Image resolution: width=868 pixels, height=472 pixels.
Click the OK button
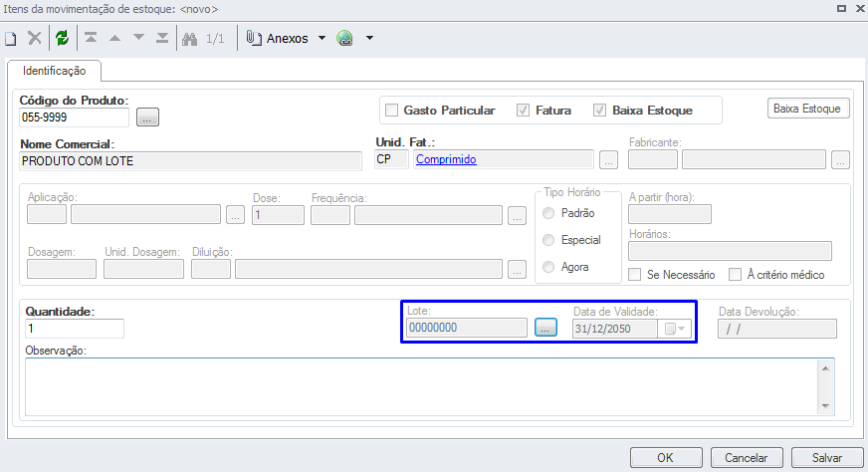(x=666, y=458)
